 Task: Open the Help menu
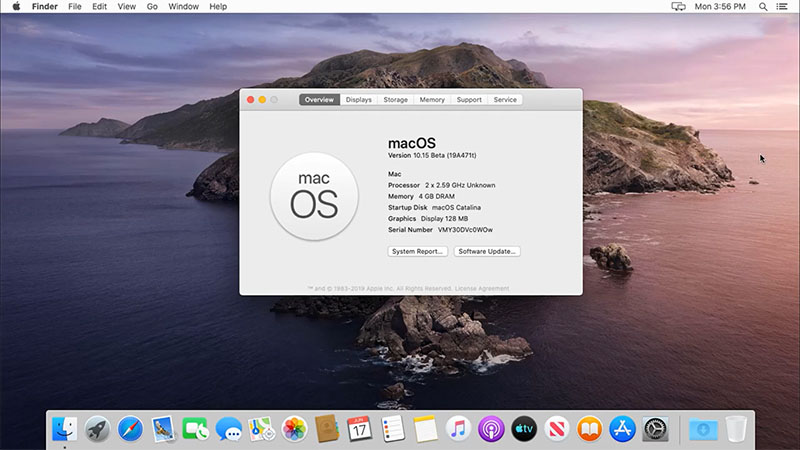tap(218, 7)
